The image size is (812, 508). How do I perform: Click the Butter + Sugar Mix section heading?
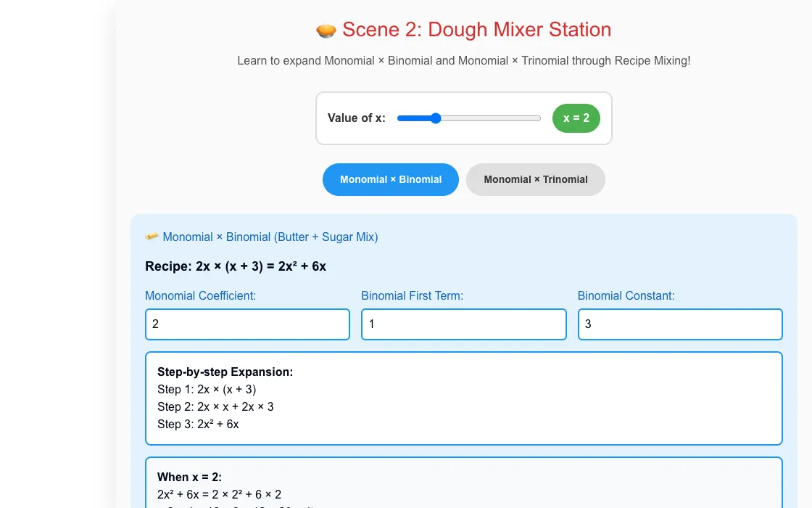pyautogui.click(x=270, y=237)
